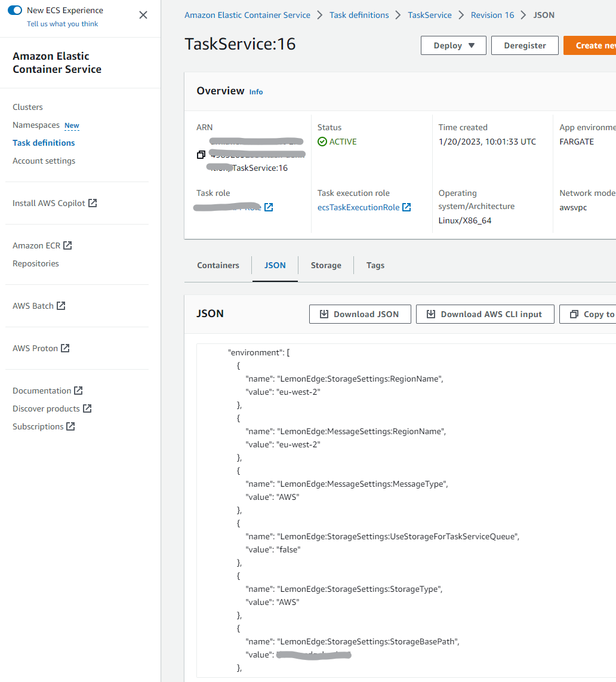Switch to the Containers tab
The width and height of the screenshot is (616, 682).
click(218, 265)
